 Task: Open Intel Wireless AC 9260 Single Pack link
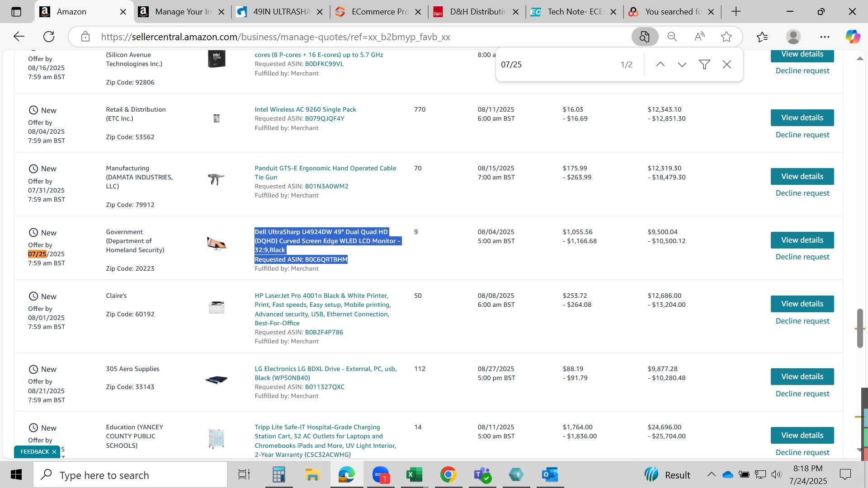point(305,109)
